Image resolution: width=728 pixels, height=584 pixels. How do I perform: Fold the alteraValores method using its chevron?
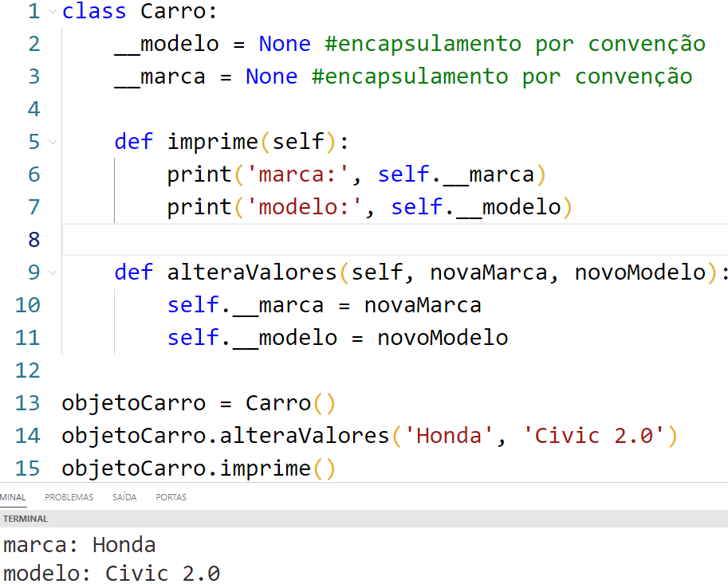point(53,273)
